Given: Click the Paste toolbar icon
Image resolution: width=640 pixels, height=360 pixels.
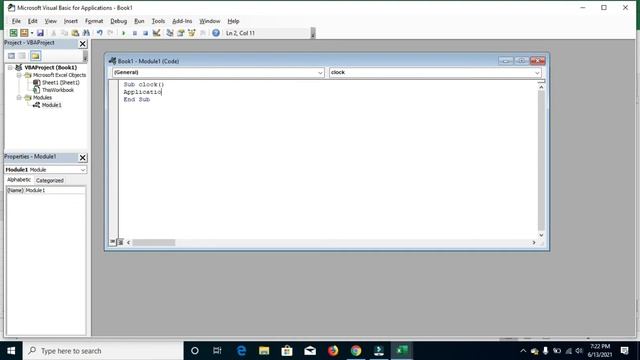Looking at the screenshot, I should tap(75, 33).
